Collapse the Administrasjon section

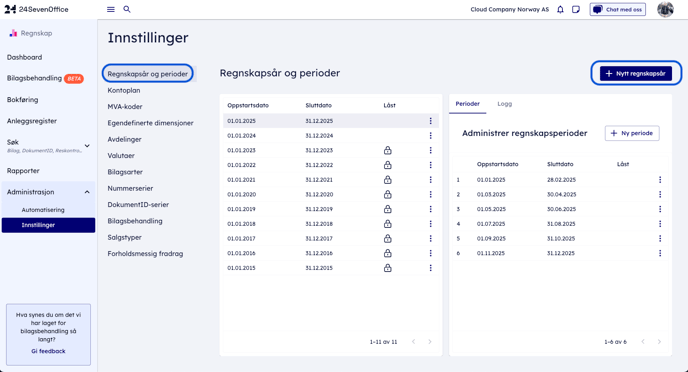click(x=87, y=192)
